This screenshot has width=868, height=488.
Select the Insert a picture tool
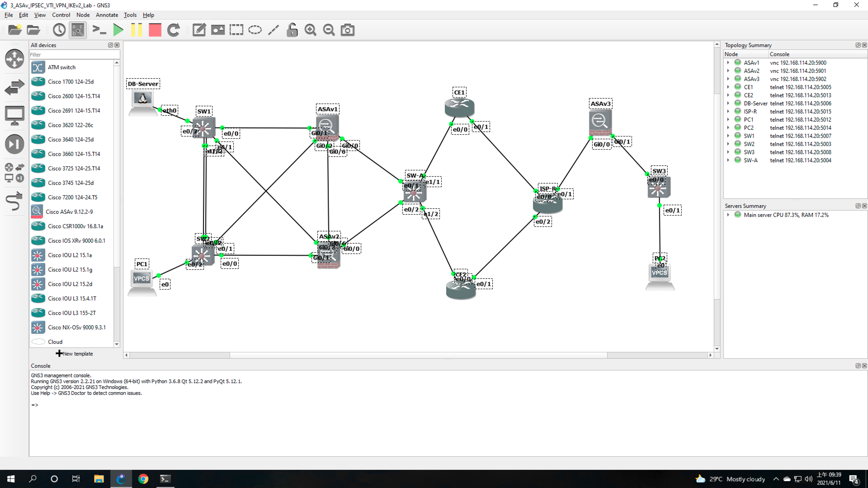click(218, 30)
